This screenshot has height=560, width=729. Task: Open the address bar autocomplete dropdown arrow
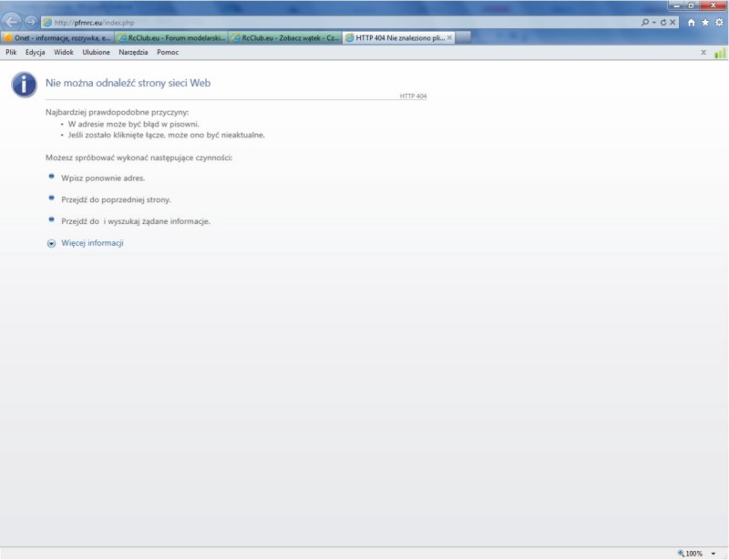point(654,22)
